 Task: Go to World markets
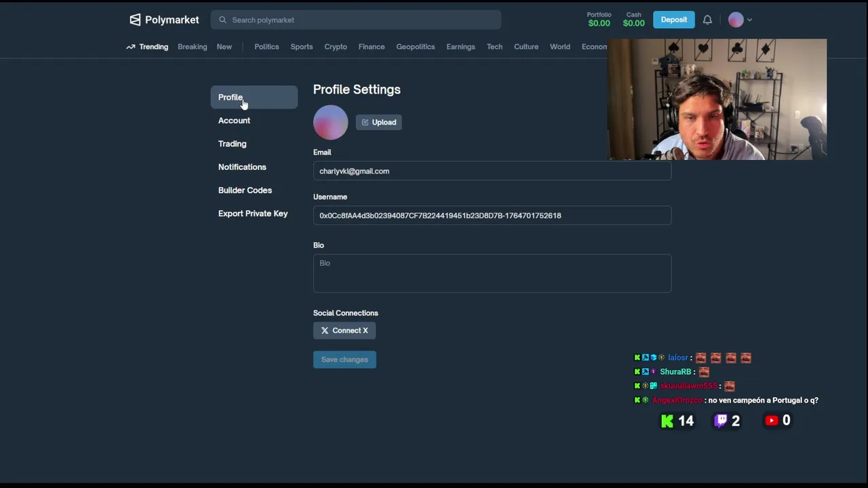[x=560, y=47]
